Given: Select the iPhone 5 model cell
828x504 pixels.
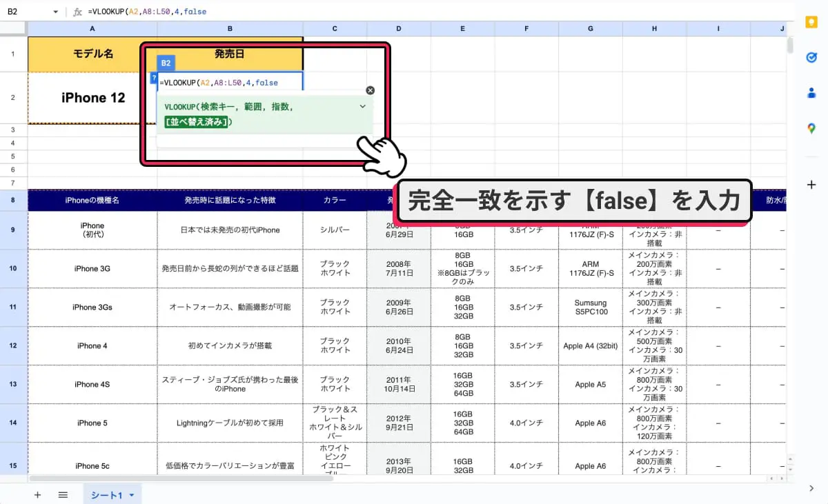Looking at the screenshot, I should tap(92, 423).
